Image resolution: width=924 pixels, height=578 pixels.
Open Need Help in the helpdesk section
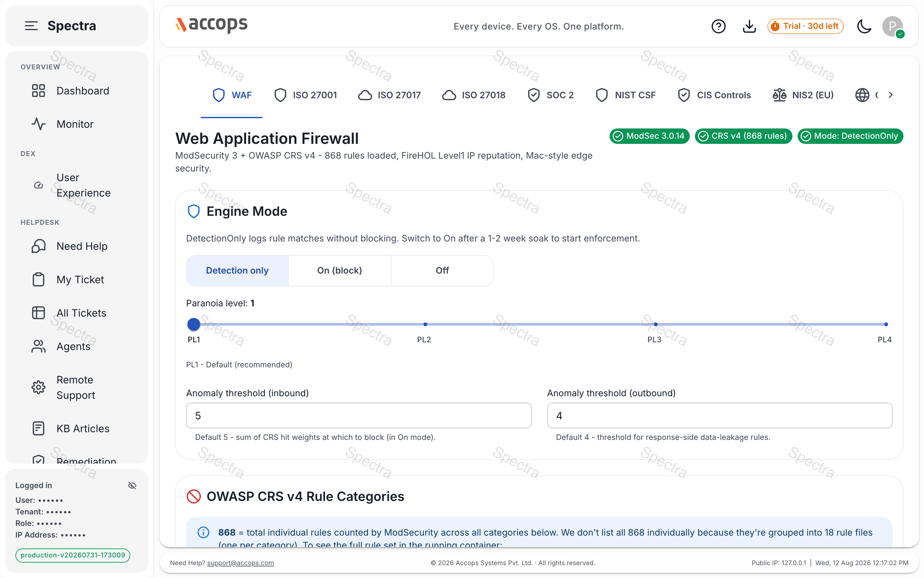(76, 246)
